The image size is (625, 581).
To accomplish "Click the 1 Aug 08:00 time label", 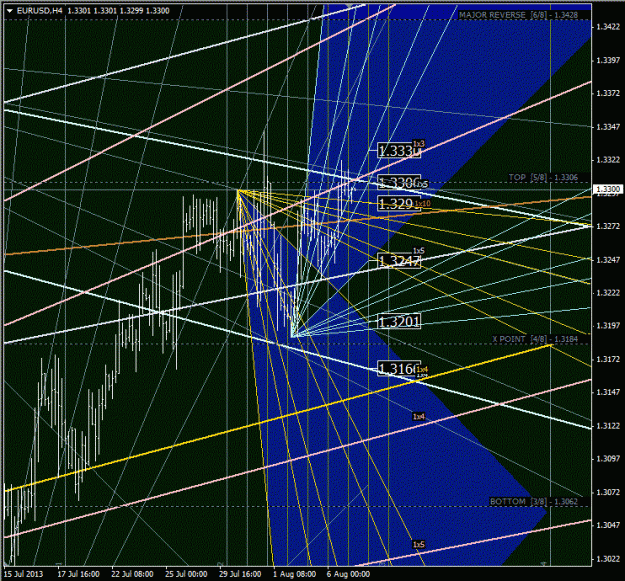I will tap(295, 574).
